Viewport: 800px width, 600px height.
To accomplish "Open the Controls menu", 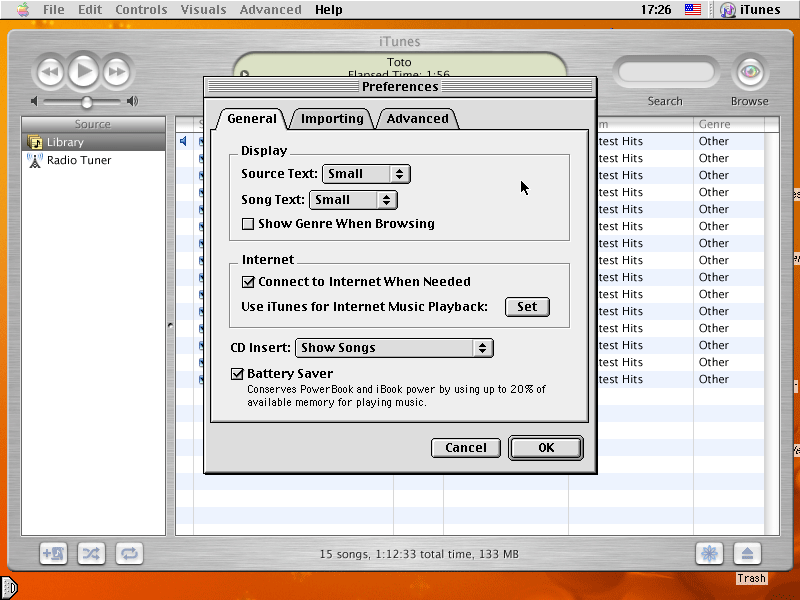I will (141, 10).
